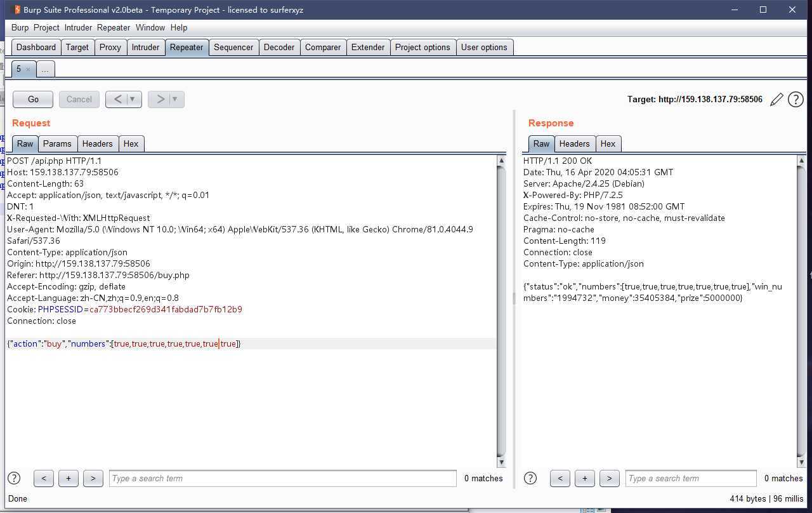Click request search plus options button
Screen dimensions: 812x513
tap(69, 478)
